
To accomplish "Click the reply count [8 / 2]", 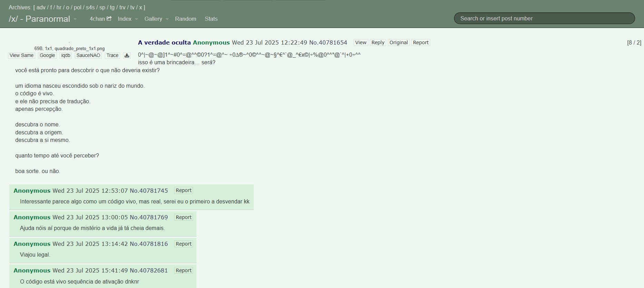I will coord(634,42).
